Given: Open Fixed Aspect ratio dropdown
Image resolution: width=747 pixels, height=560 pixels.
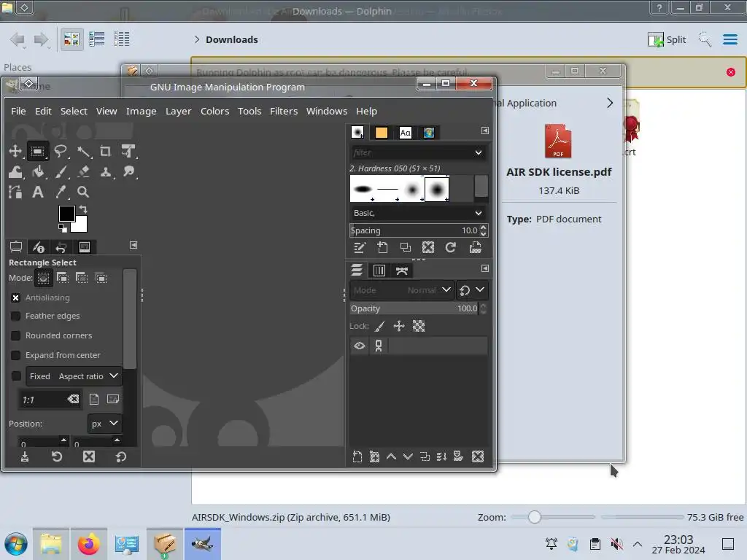Looking at the screenshot, I should point(74,376).
